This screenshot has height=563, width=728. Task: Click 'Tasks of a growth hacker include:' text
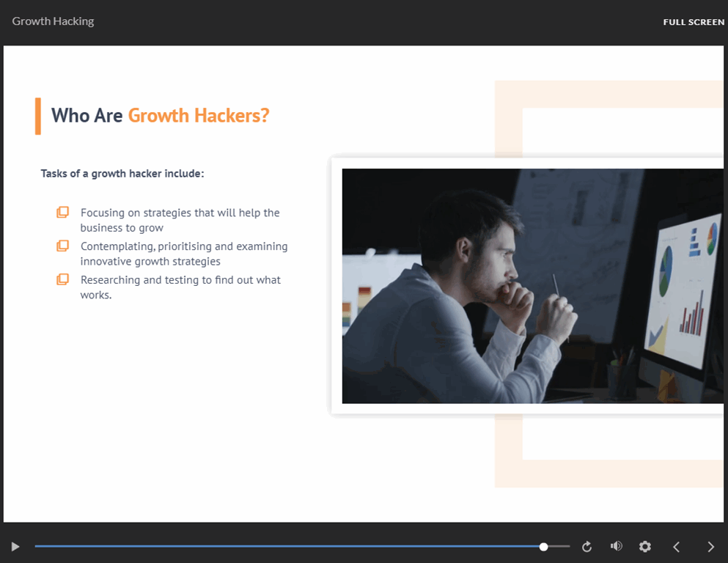[122, 174]
